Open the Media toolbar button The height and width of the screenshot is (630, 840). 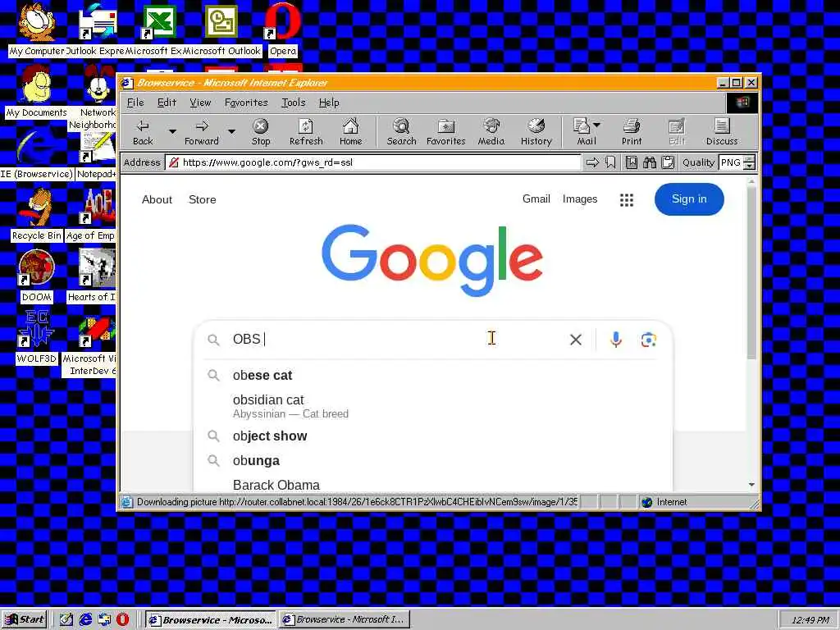[491, 132]
